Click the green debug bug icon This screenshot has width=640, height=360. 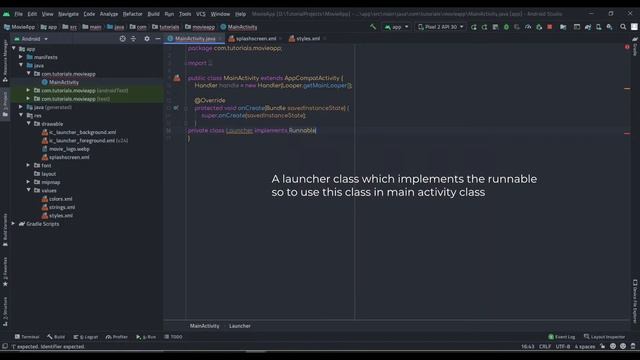pyautogui.click(x=506, y=27)
